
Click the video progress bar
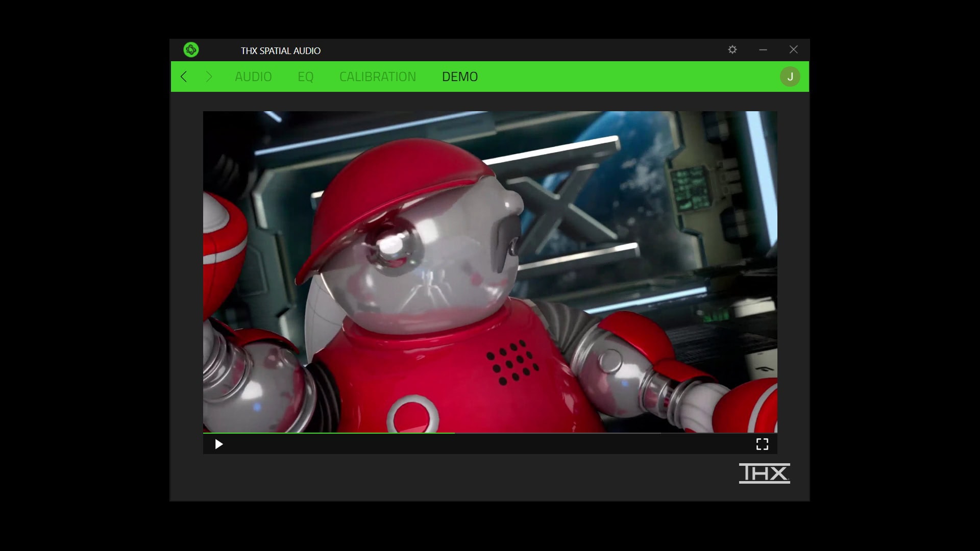tap(490, 433)
